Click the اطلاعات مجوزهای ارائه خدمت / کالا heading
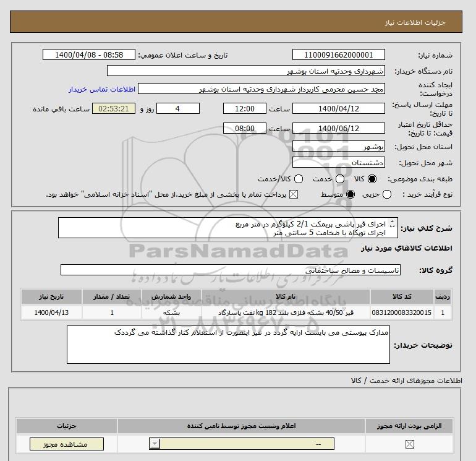Image resolution: width=476 pixels, height=461 pixels. 407,381
